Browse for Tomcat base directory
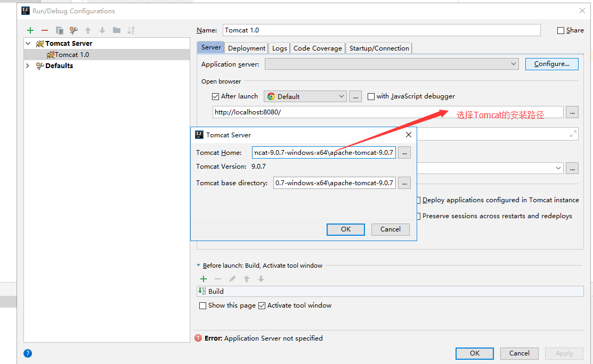Viewport: 593px width, 364px height. pos(405,183)
